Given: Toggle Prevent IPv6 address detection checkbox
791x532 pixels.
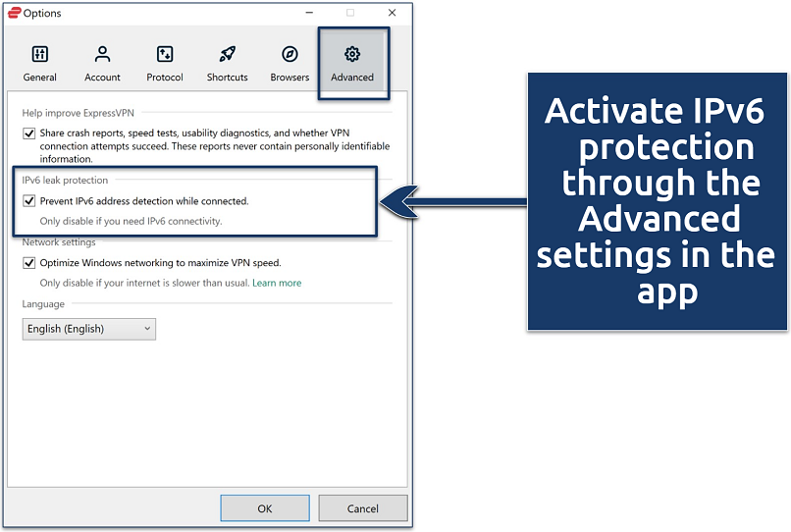Looking at the screenshot, I should click(28, 201).
